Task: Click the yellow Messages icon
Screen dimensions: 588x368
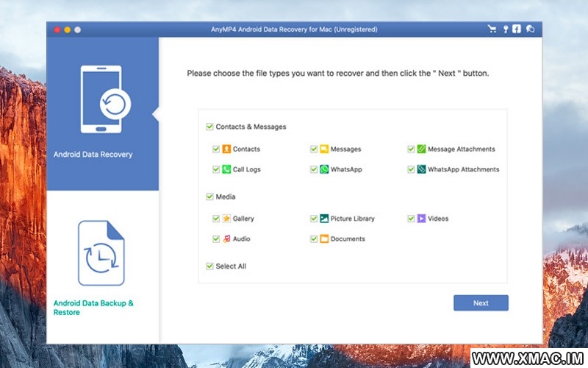Action: click(x=324, y=149)
